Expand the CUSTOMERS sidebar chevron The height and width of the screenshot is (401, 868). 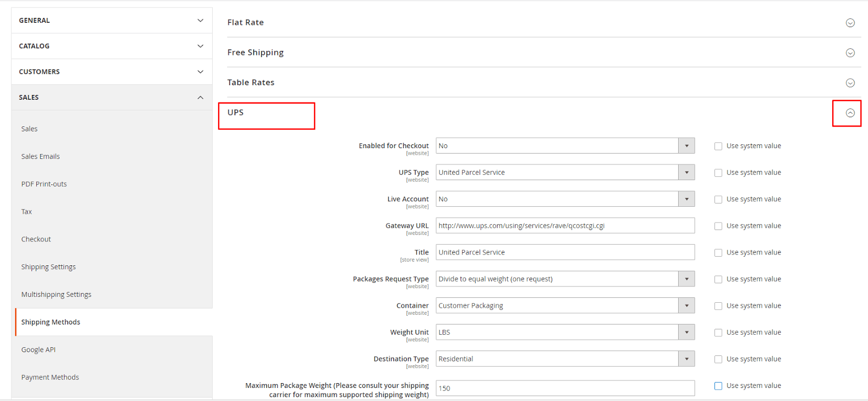click(x=200, y=72)
